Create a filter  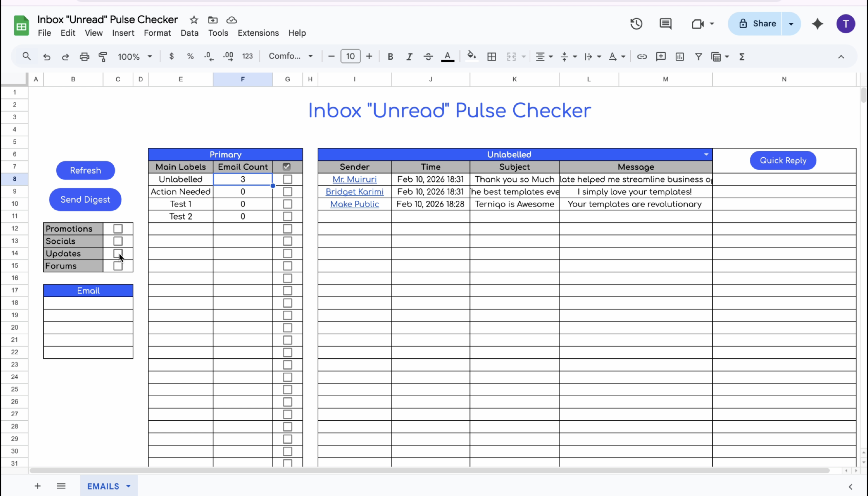[698, 57]
